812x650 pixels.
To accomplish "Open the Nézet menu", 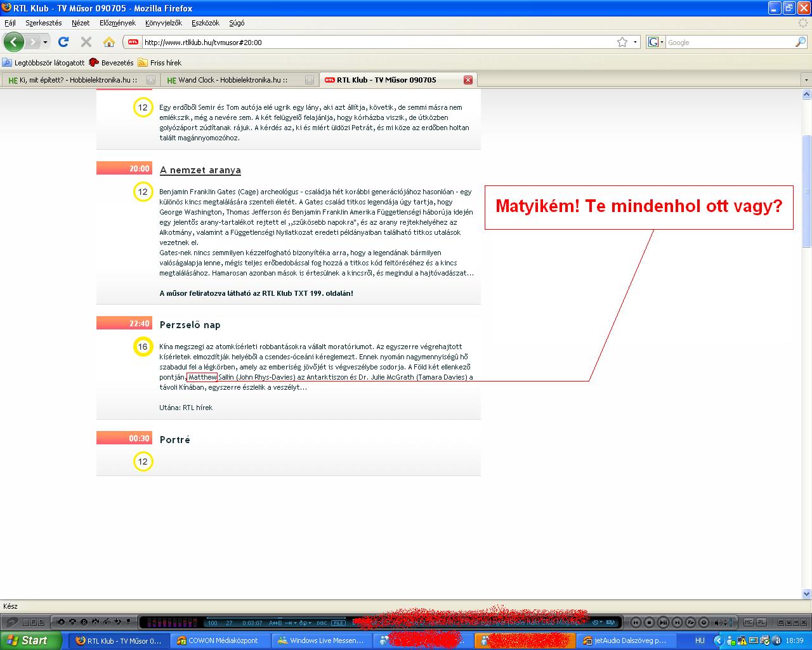I will [x=81, y=23].
